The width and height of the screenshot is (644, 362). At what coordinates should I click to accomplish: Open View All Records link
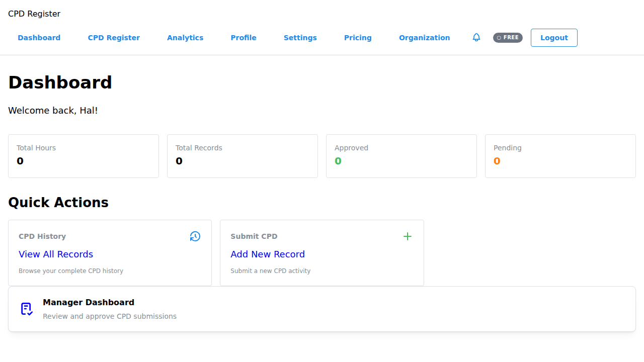coord(55,254)
